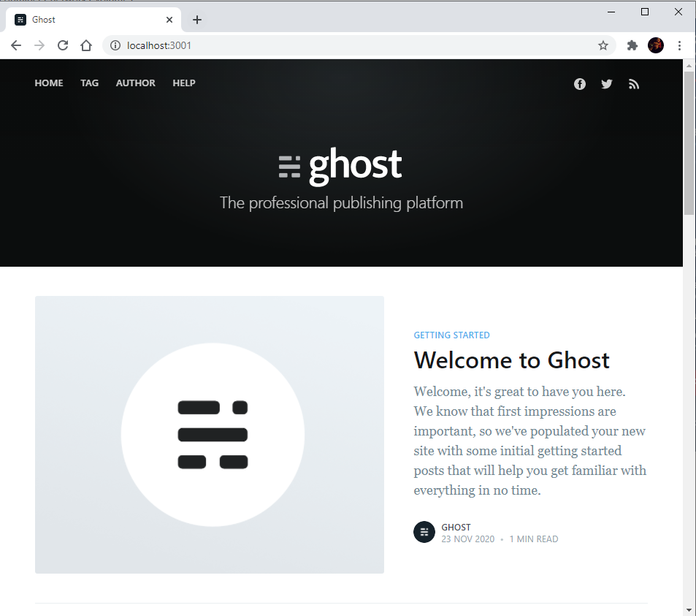Close the Ghost tab
This screenshot has height=616, width=696.
coord(169,20)
